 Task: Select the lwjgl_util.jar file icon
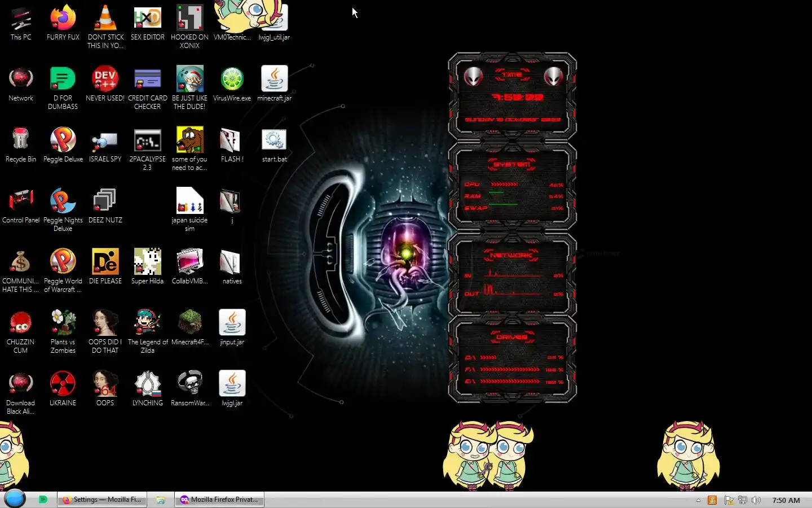pyautogui.click(x=274, y=23)
